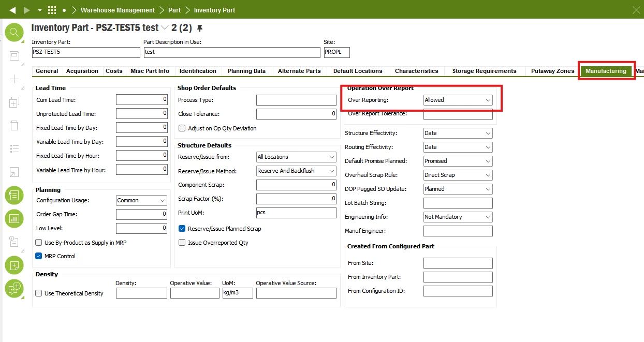Click the sidebar plus (new record) icon
644x342 pixels.
(14, 79)
